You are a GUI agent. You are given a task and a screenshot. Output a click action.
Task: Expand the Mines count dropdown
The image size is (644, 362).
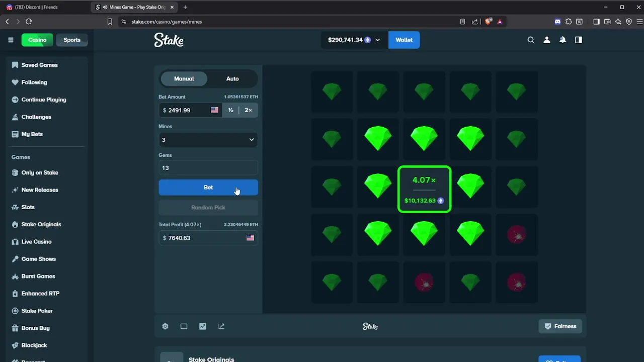[x=208, y=139]
